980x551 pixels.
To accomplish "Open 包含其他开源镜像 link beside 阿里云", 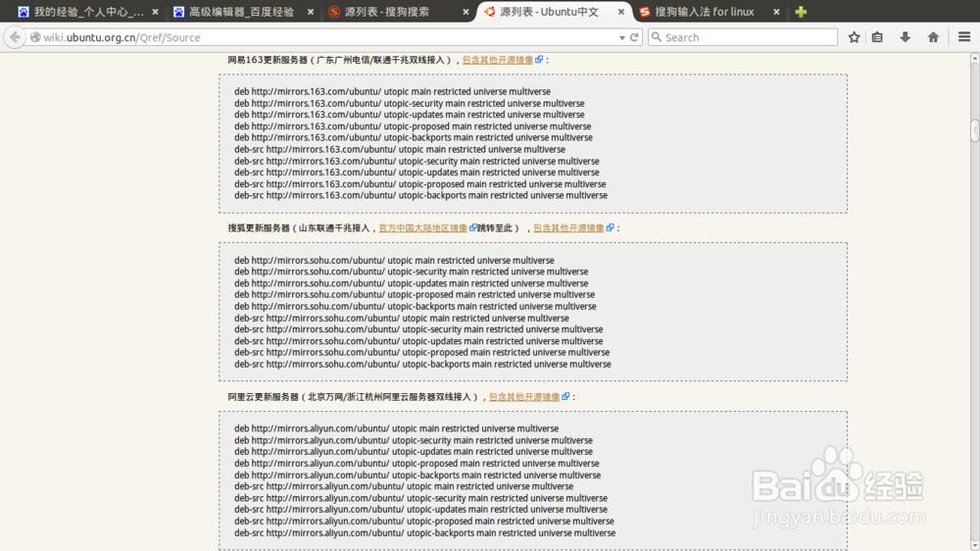I will (523, 397).
